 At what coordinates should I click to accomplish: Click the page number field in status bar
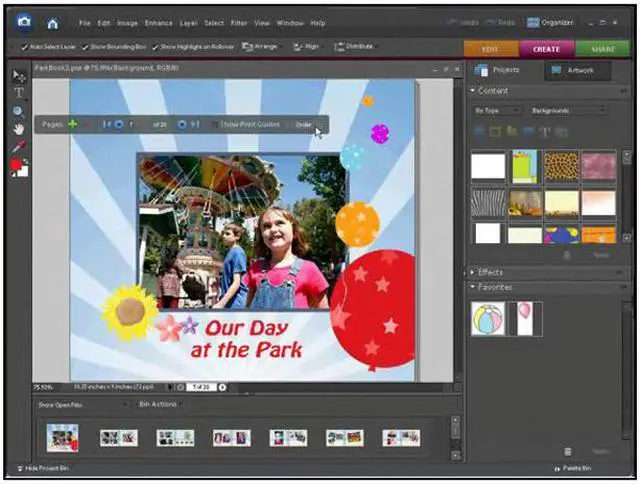[x=201, y=387]
